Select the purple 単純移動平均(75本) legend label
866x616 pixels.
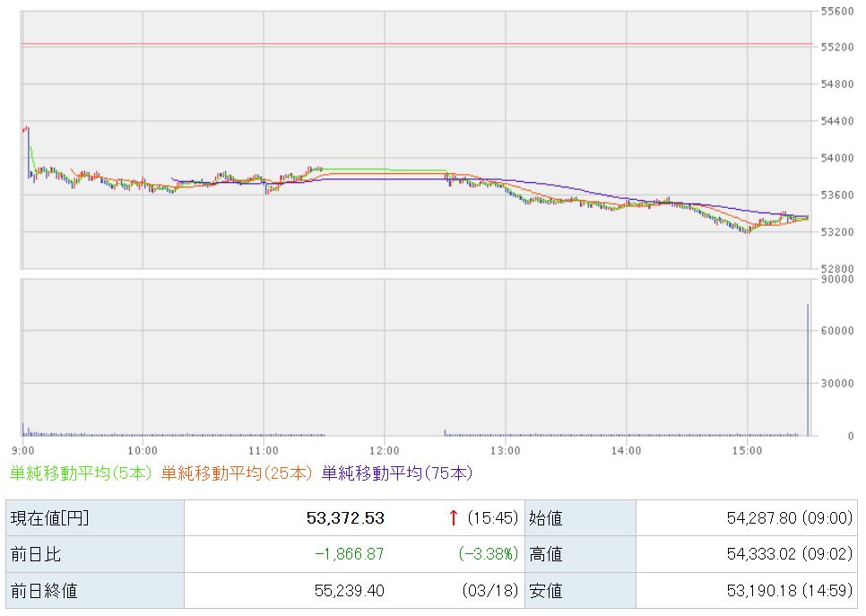click(396, 473)
